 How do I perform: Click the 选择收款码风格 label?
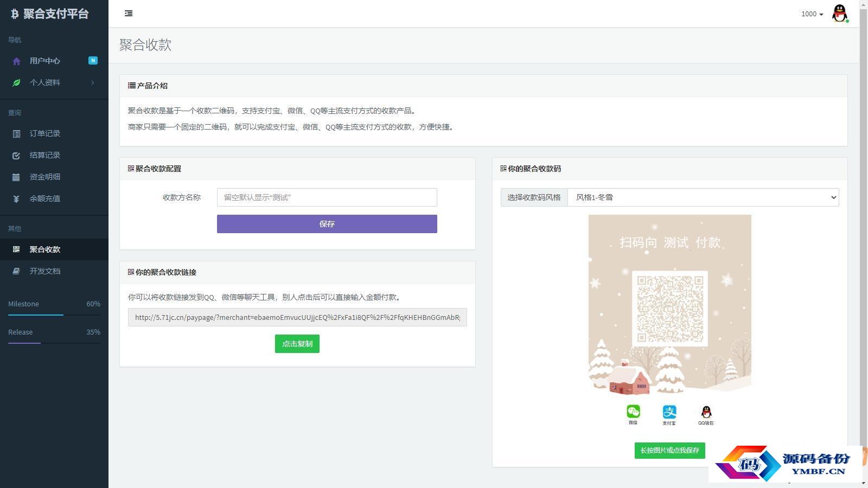[534, 197]
